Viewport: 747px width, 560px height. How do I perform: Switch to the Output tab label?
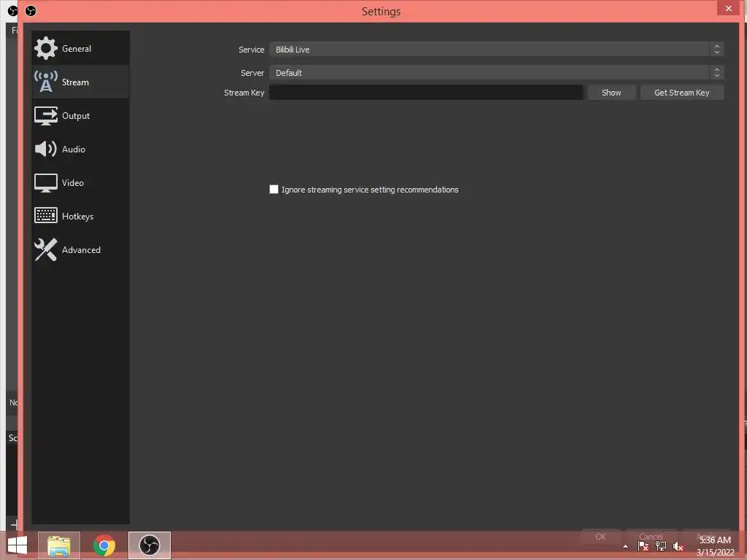click(76, 116)
